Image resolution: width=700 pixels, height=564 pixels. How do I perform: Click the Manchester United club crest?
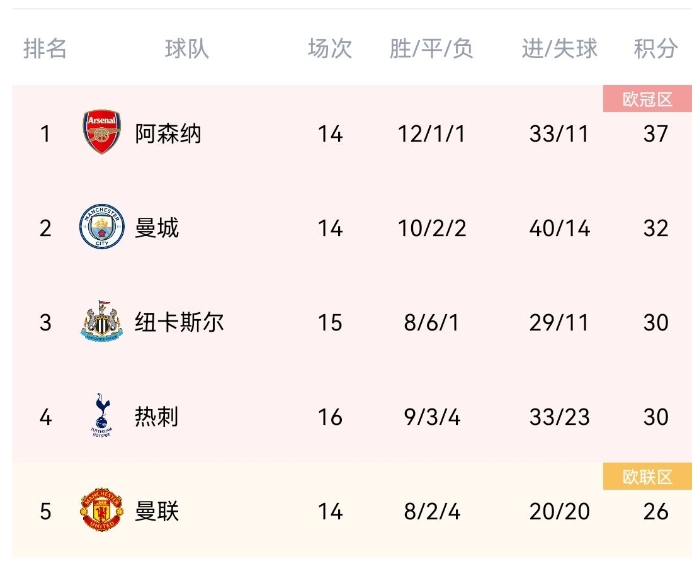click(x=102, y=510)
